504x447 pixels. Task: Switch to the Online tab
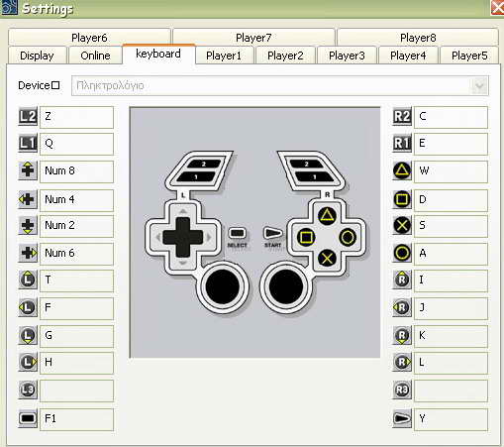coord(95,56)
